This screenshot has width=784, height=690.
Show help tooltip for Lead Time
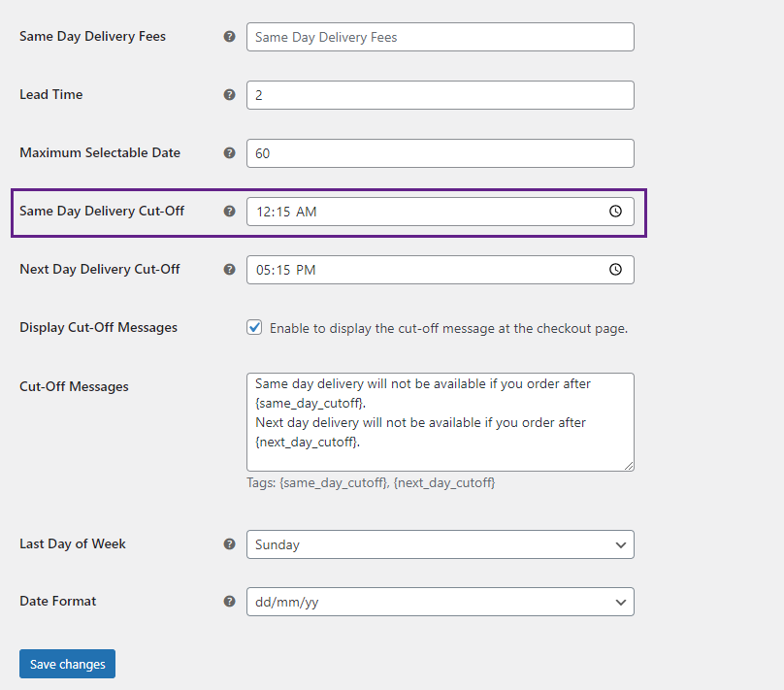click(x=229, y=94)
